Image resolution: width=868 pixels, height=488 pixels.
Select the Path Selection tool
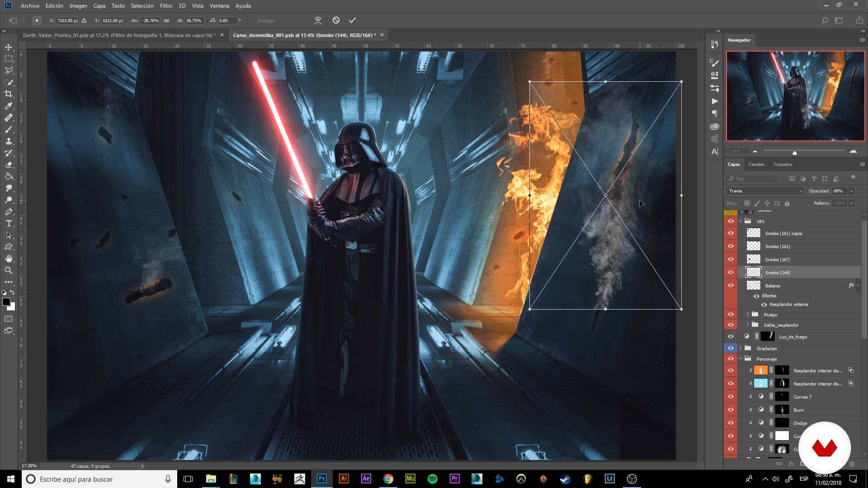(9, 235)
